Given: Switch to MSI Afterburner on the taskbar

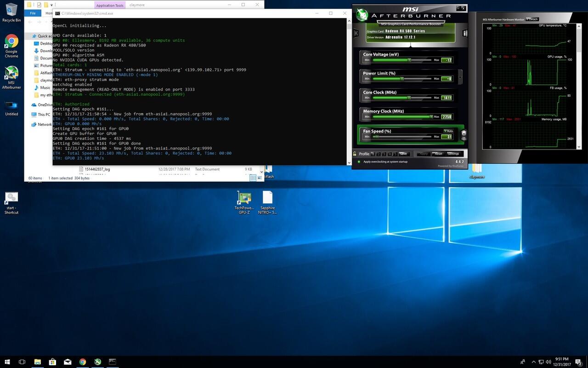Looking at the screenshot, I should pyautogui.click(x=97, y=362).
